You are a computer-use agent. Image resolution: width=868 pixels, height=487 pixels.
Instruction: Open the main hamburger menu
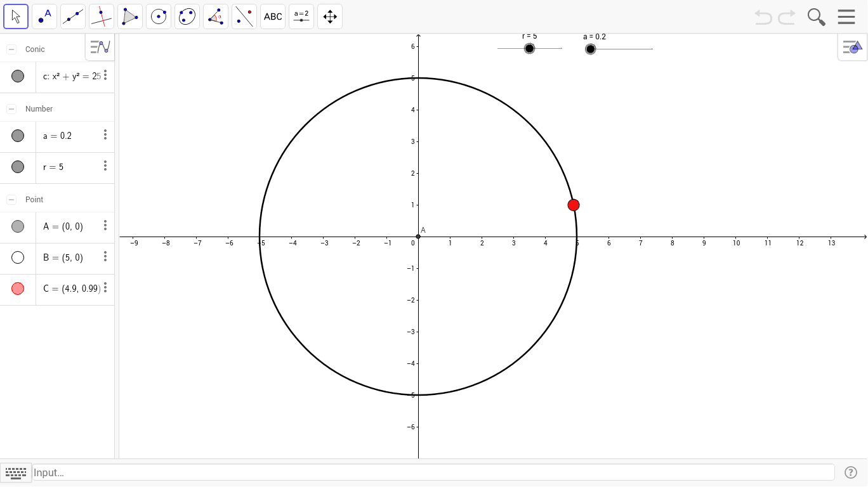[846, 16]
